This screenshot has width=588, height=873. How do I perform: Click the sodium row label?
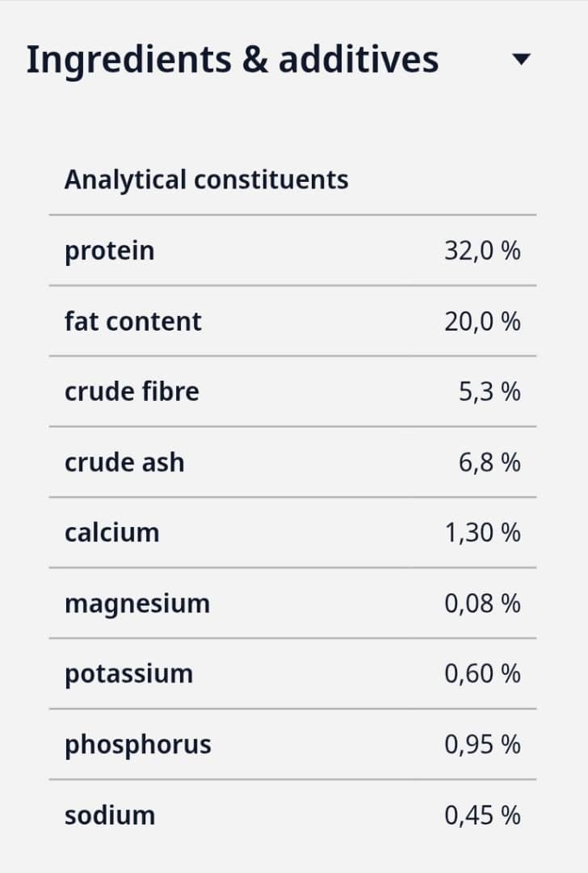click(110, 815)
